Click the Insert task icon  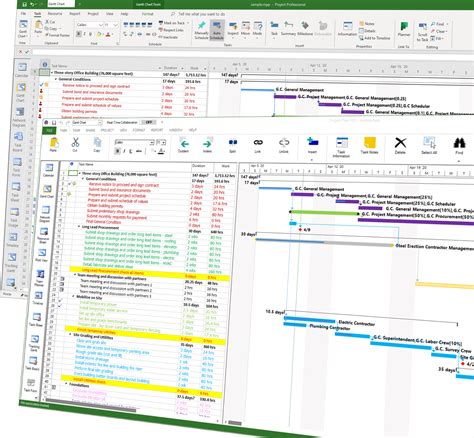pos(312,145)
